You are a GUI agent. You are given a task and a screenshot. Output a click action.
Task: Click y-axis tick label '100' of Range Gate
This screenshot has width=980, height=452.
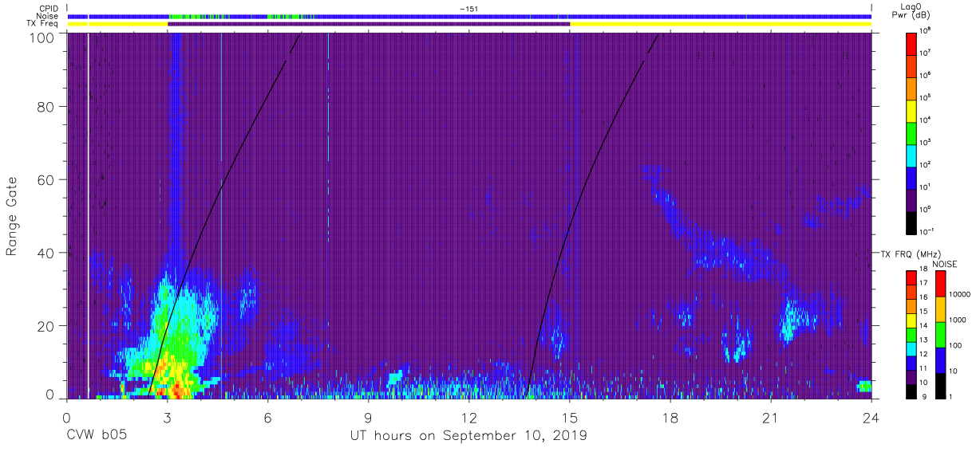[41, 37]
